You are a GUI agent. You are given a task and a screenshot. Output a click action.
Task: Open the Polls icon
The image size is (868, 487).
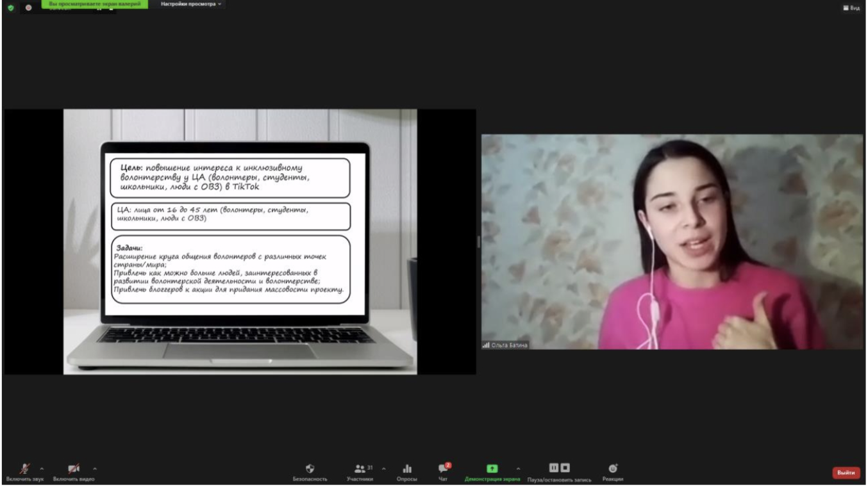coord(406,469)
